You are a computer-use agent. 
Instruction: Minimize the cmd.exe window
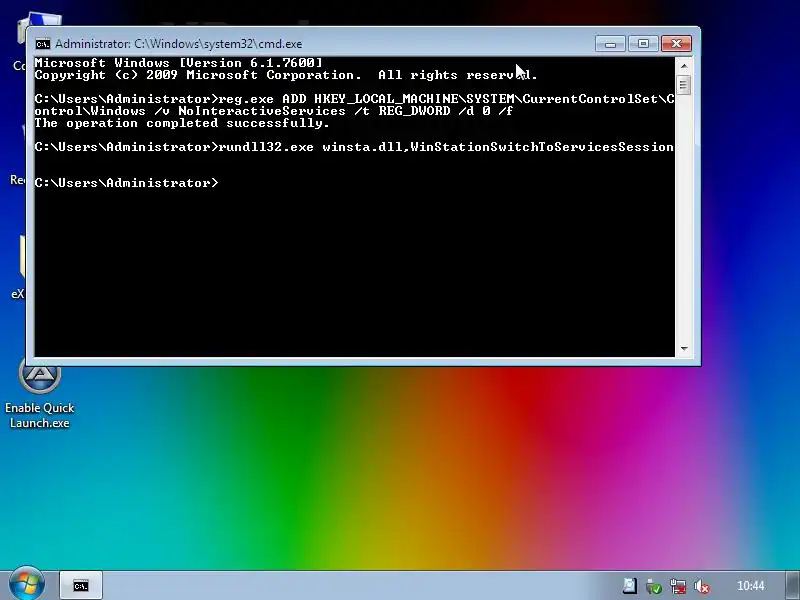tap(610, 44)
